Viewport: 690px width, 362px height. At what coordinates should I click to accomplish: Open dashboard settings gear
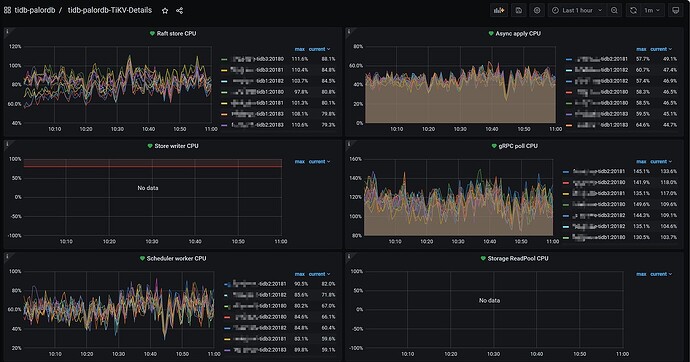coord(537,10)
